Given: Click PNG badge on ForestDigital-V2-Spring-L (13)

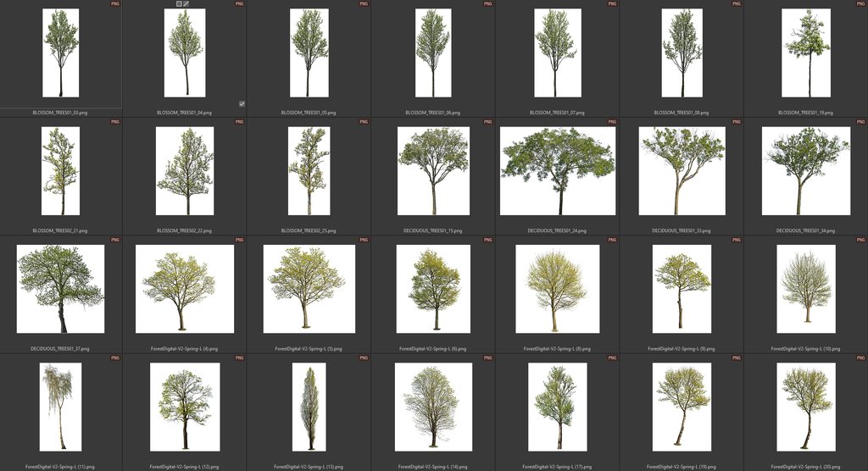Looking at the screenshot, I should [364, 358].
